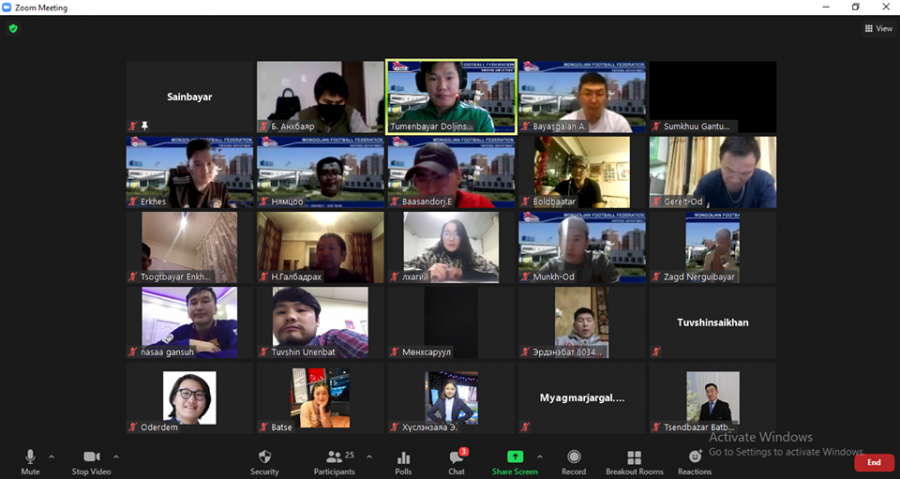This screenshot has height=479, width=900.
Task: Click muted mic icon on Batse tile
Action: [x=264, y=427]
